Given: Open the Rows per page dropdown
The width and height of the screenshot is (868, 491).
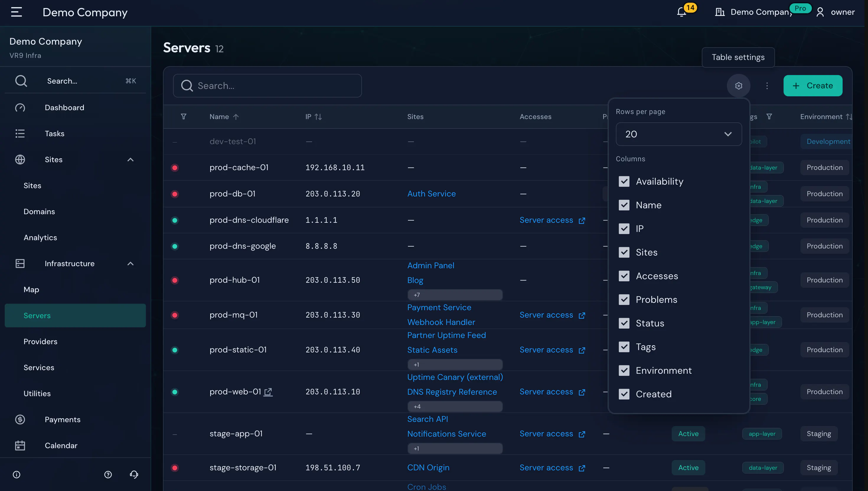Looking at the screenshot, I should coord(679,134).
